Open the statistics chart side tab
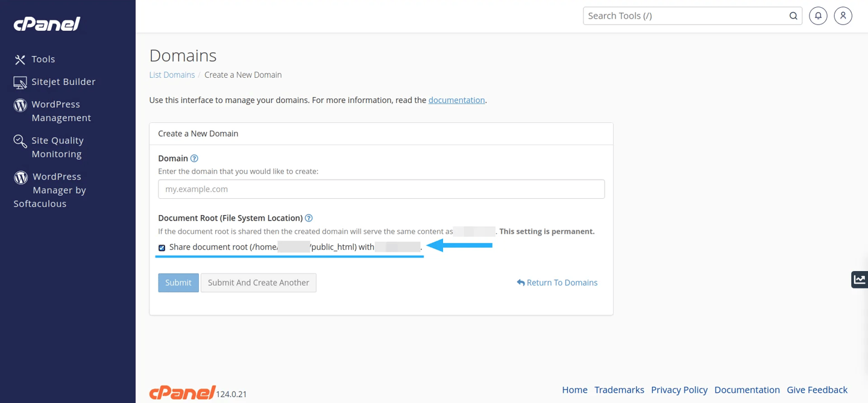868x403 pixels. pos(859,280)
